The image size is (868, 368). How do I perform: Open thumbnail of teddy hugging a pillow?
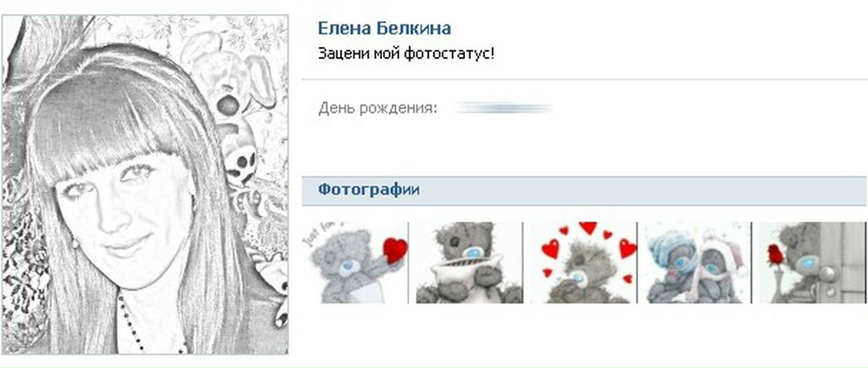click(469, 263)
